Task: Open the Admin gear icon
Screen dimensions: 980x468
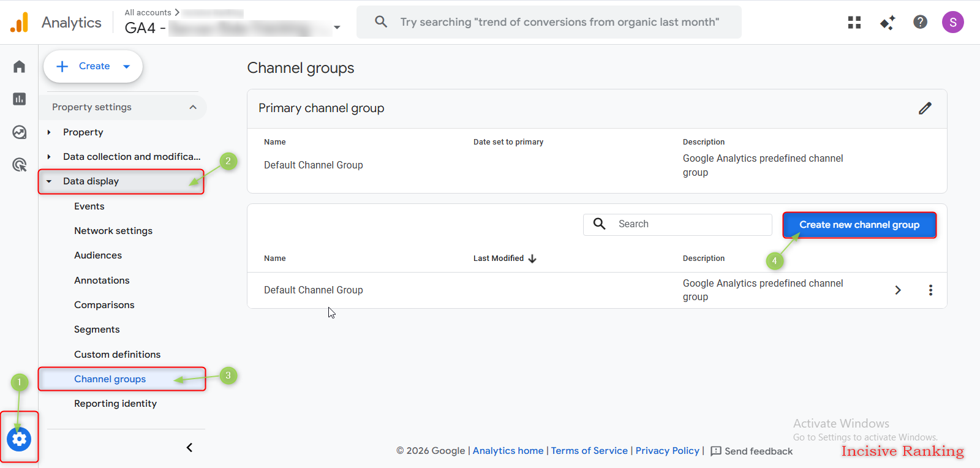Action: click(19, 439)
